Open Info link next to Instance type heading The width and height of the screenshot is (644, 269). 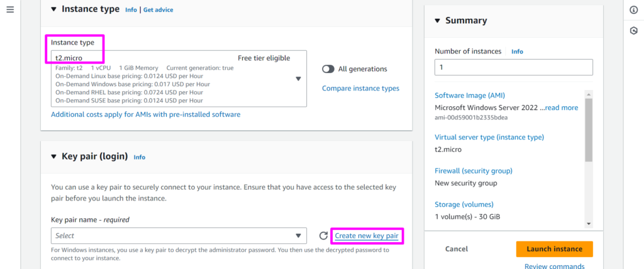(x=131, y=10)
